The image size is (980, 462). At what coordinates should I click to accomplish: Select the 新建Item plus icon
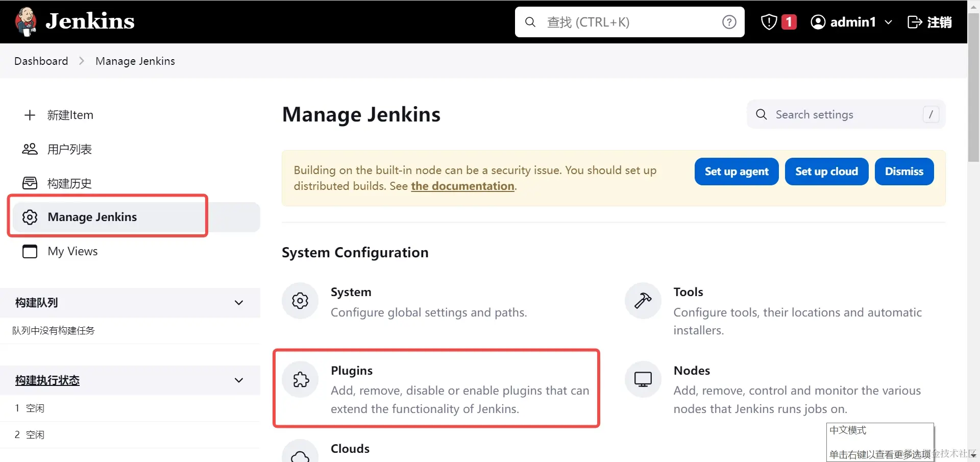pyautogui.click(x=30, y=115)
